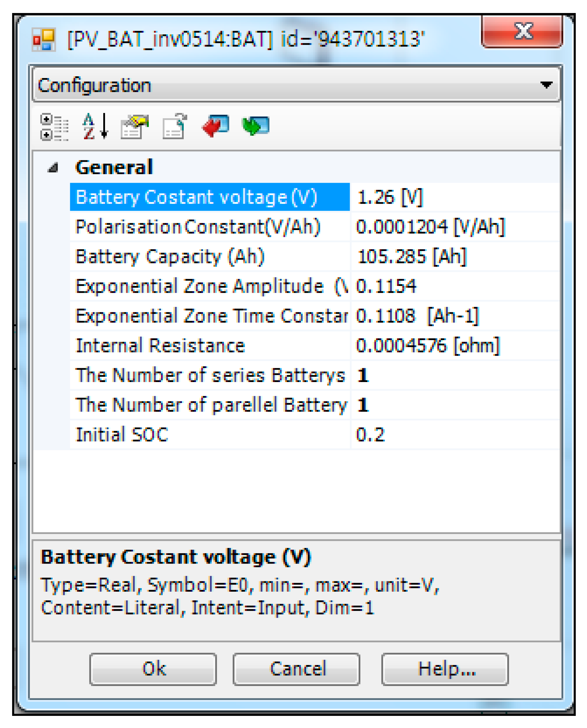The height and width of the screenshot is (728, 587).
Task: Collapse the General category triangle
Action: (x=53, y=168)
